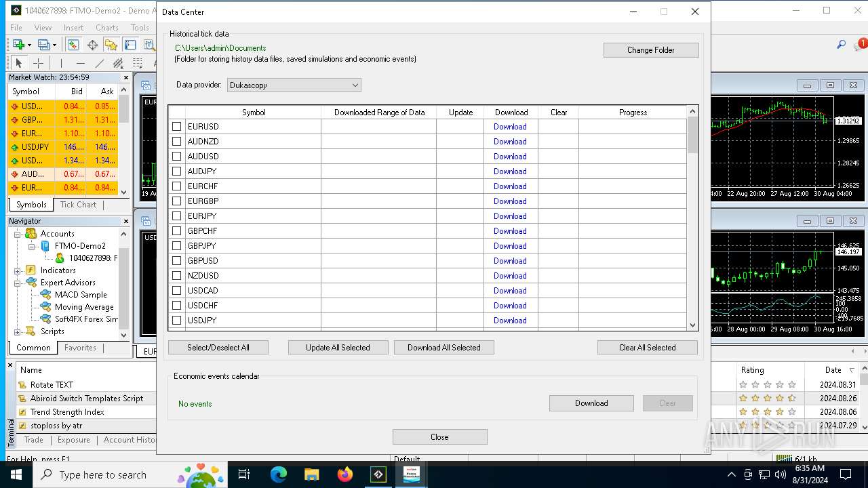This screenshot has height=488, width=868.
Task: Click Update All Selected button
Action: point(338,348)
